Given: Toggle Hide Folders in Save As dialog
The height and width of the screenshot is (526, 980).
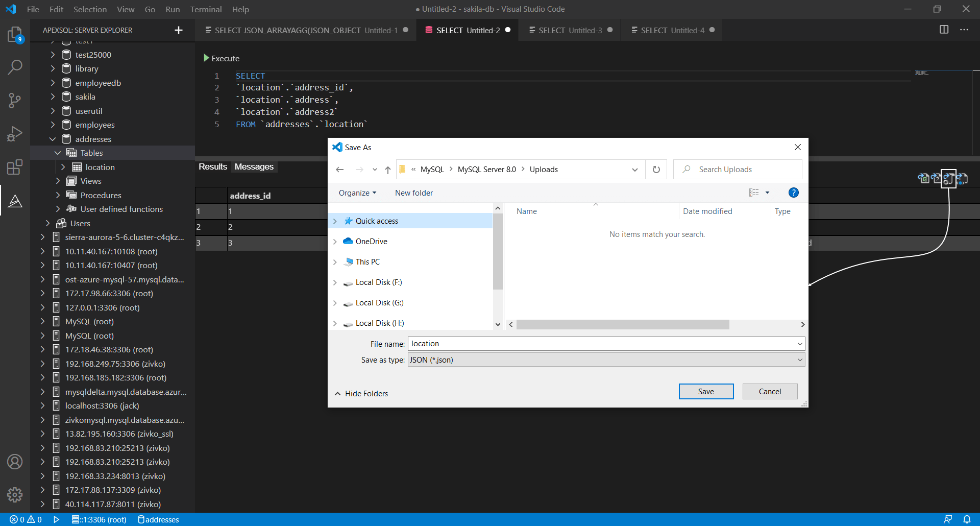Looking at the screenshot, I should click(x=361, y=394).
